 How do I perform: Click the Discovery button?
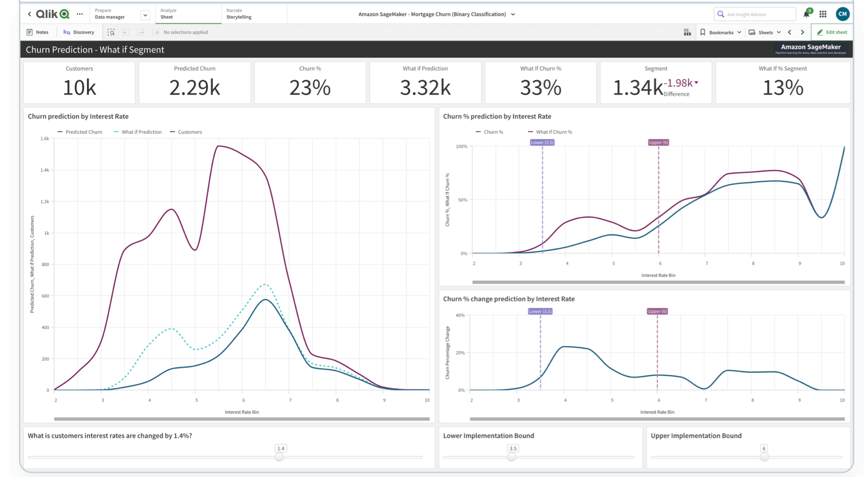click(79, 32)
